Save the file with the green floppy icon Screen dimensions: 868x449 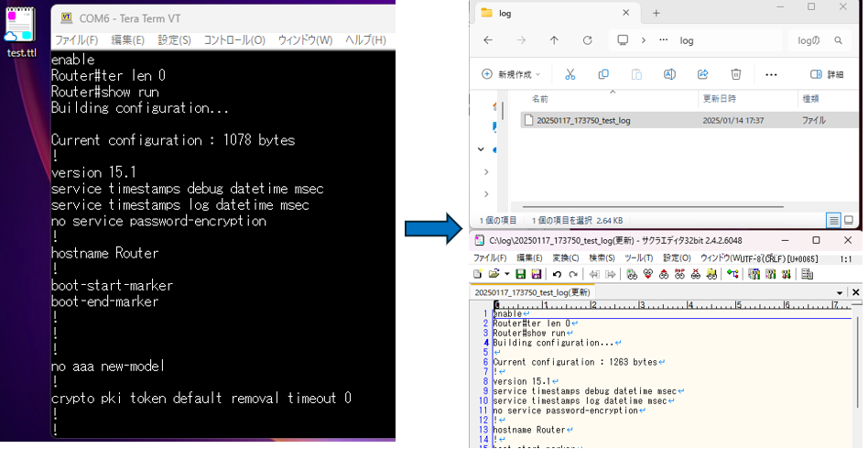tap(520, 274)
